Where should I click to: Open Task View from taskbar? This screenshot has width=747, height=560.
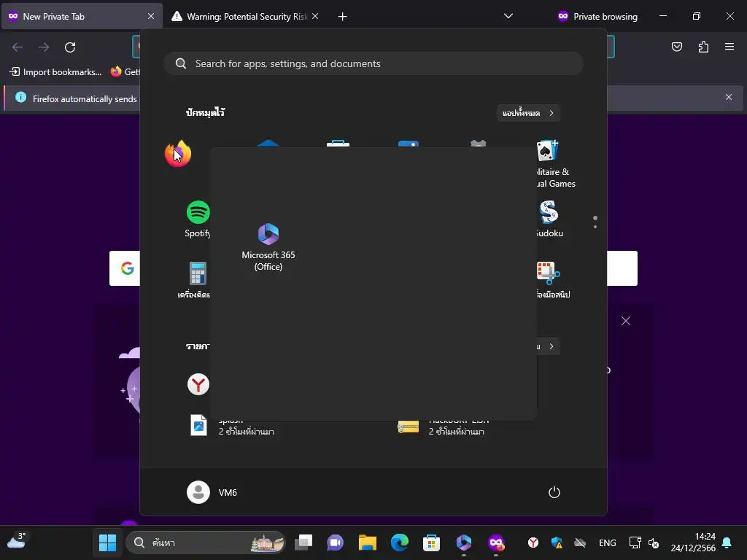click(303, 542)
